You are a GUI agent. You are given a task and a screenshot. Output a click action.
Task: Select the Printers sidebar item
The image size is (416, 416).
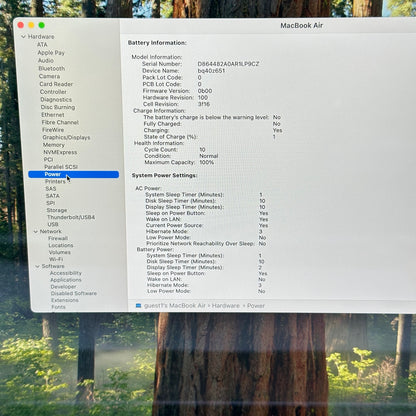click(55, 181)
